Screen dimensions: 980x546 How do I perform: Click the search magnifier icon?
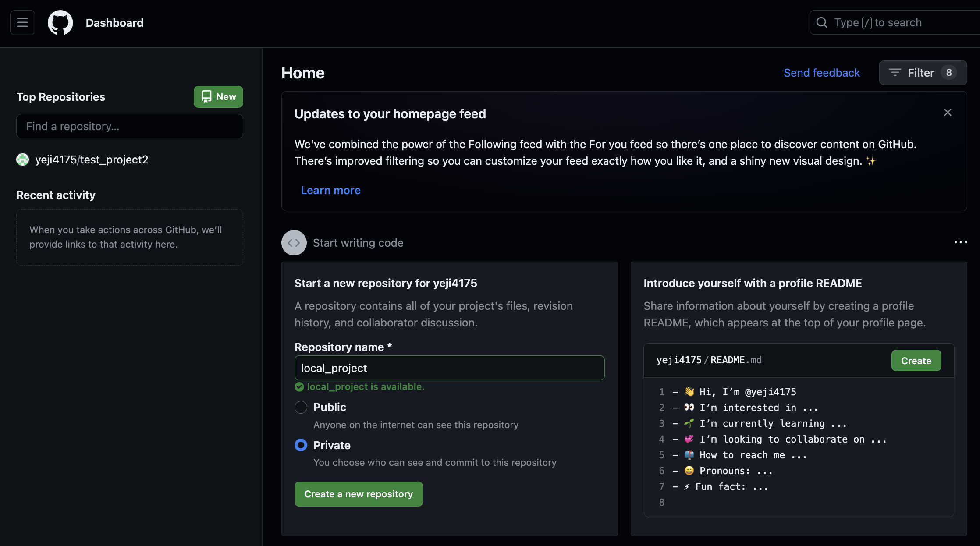click(822, 22)
